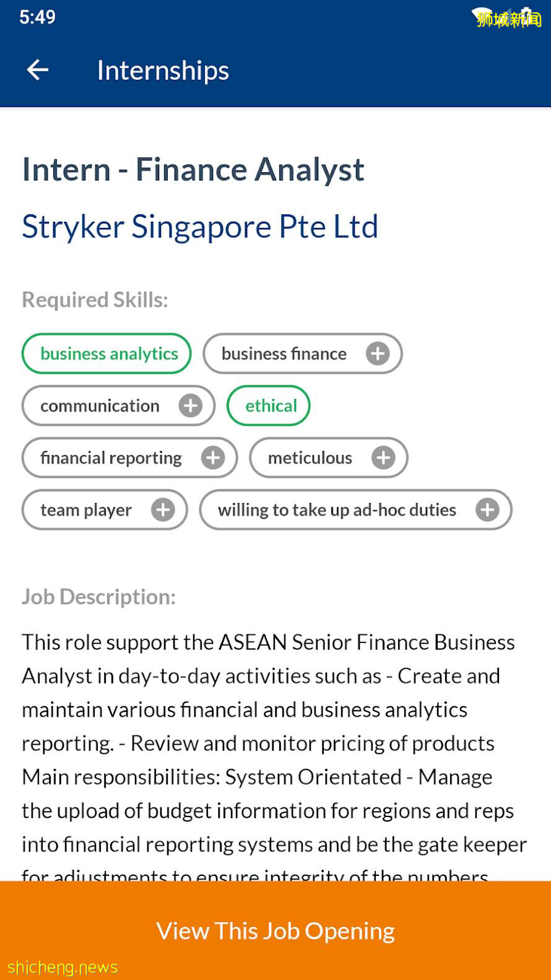Add communication skill plus icon

(x=191, y=406)
